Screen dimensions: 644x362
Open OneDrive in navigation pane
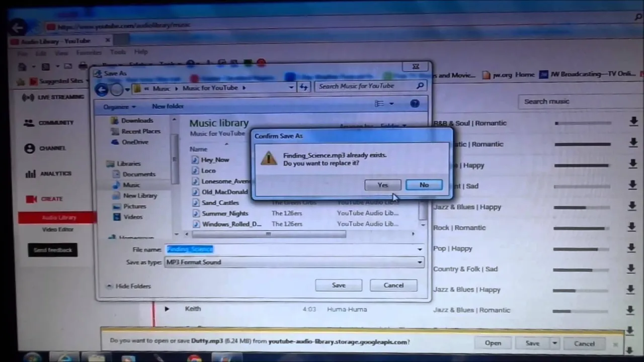click(135, 142)
